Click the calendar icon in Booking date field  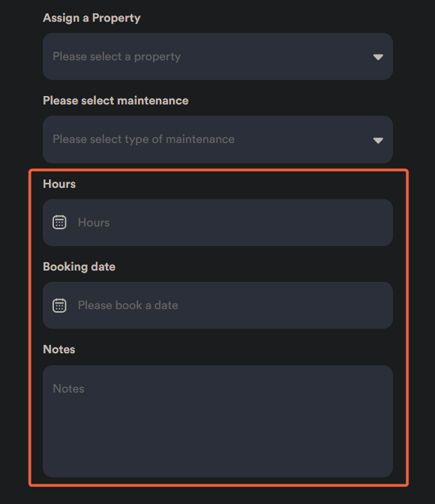click(60, 305)
